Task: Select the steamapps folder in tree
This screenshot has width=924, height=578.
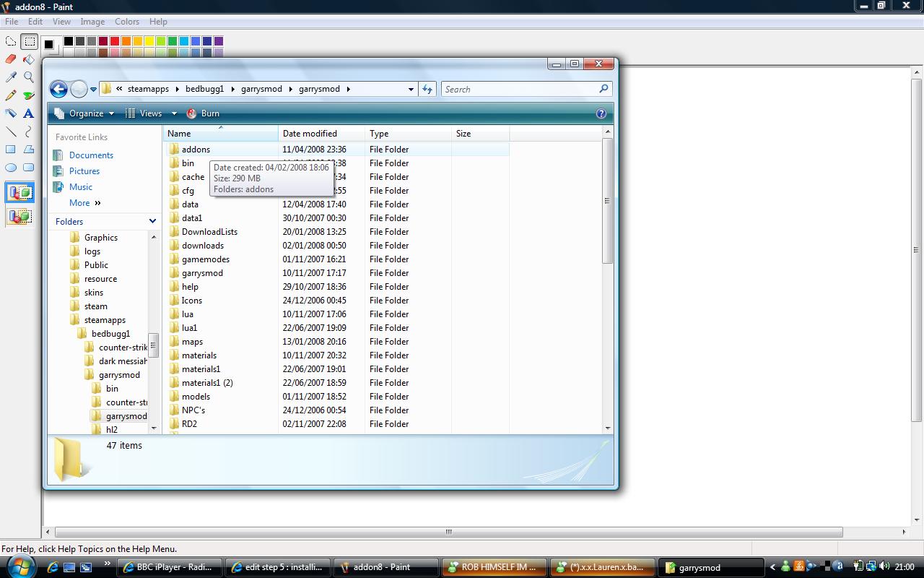Action: pos(105,320)
